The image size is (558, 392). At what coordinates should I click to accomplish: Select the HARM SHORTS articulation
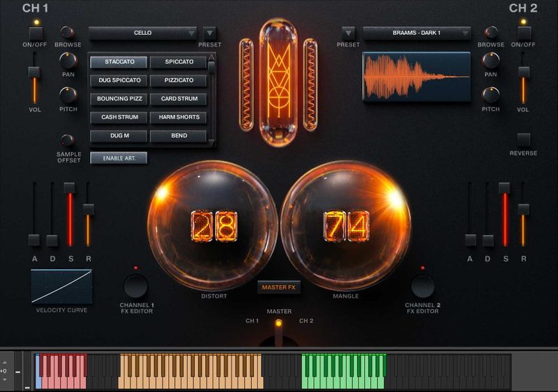click(x=179, y=117)
